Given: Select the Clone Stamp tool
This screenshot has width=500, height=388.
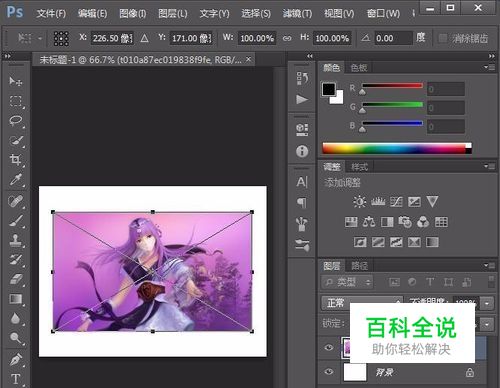Looking at the screenshot, I should (x=15, y=240).
